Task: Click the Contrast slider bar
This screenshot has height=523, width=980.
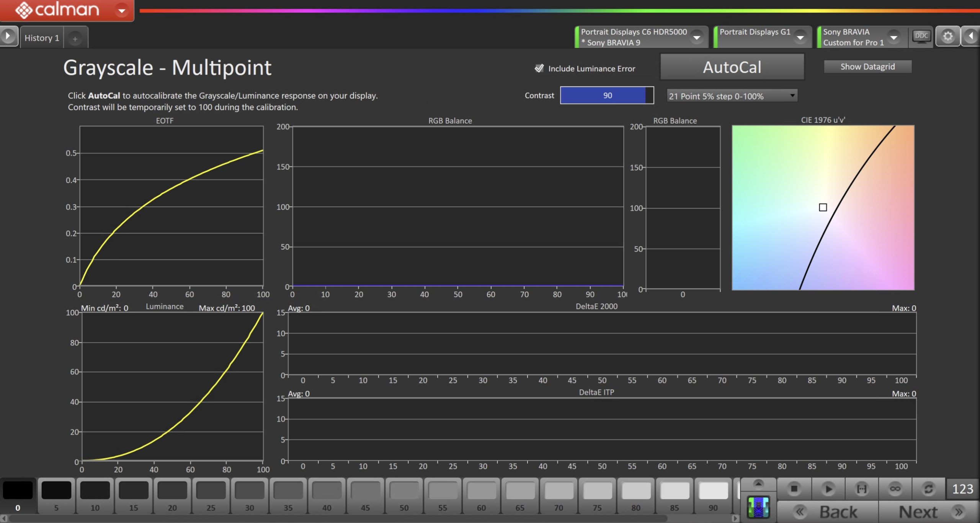Action: (x=606, y=95)
